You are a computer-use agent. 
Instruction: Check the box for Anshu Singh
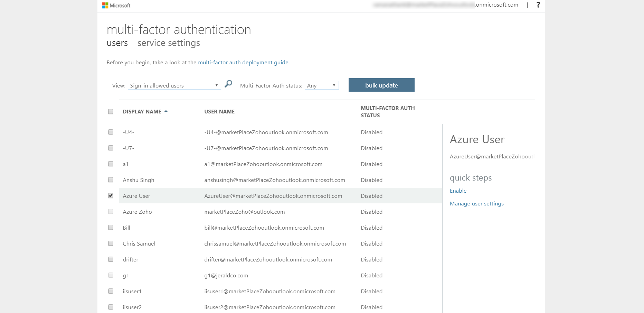[111, 180]
